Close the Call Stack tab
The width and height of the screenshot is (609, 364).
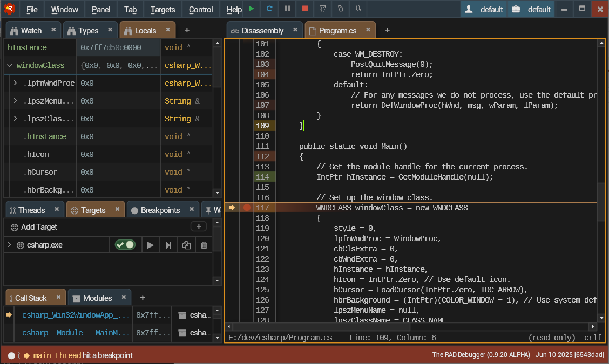[58, 297]
